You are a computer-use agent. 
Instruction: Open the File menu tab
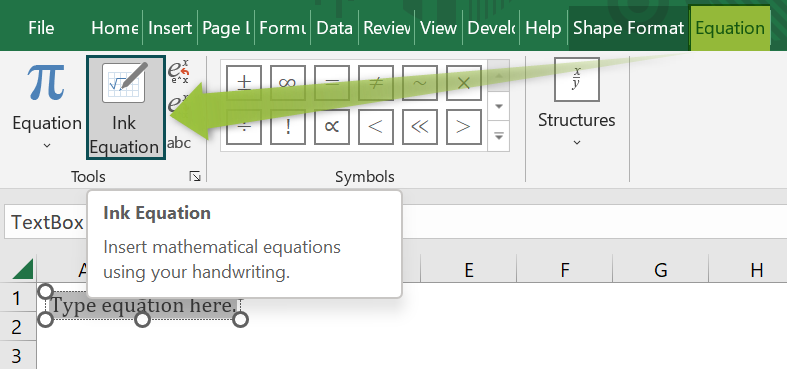pyautogui.click(x=41, y=28)
